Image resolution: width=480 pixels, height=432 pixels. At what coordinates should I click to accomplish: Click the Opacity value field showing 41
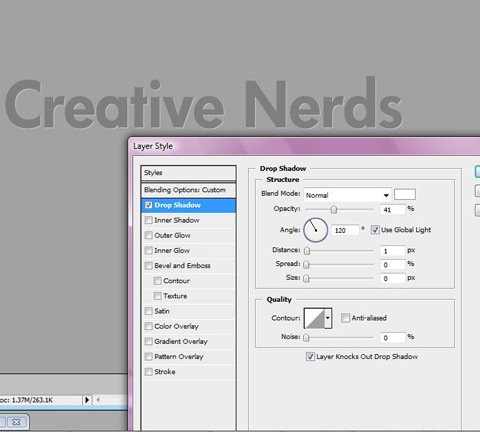pos(392,210)
